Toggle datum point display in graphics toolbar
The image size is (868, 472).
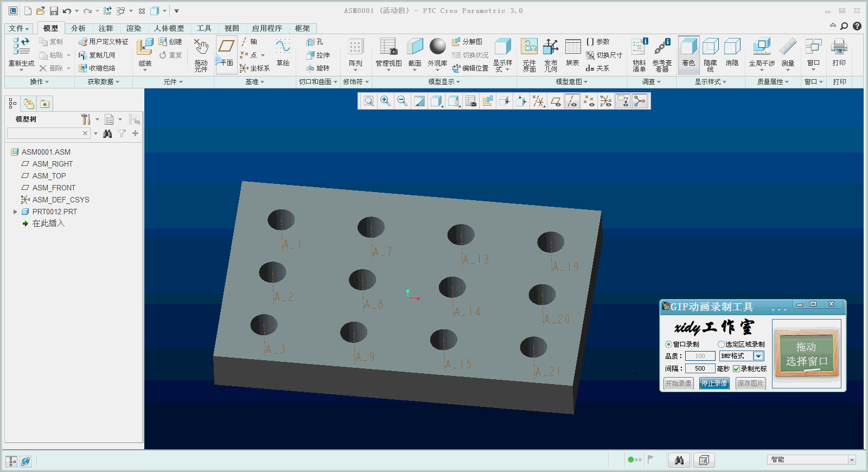pyautogui.click(x=589, y=101)
